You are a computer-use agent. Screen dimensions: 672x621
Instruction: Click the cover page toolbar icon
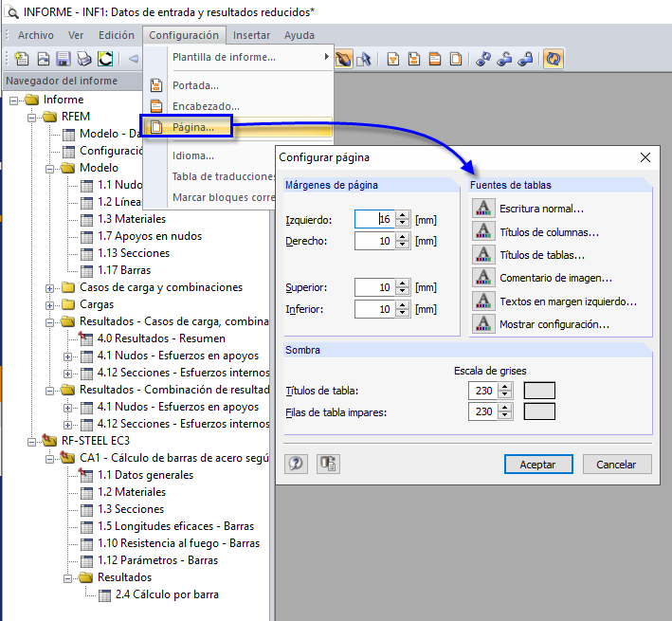point(414,59)
